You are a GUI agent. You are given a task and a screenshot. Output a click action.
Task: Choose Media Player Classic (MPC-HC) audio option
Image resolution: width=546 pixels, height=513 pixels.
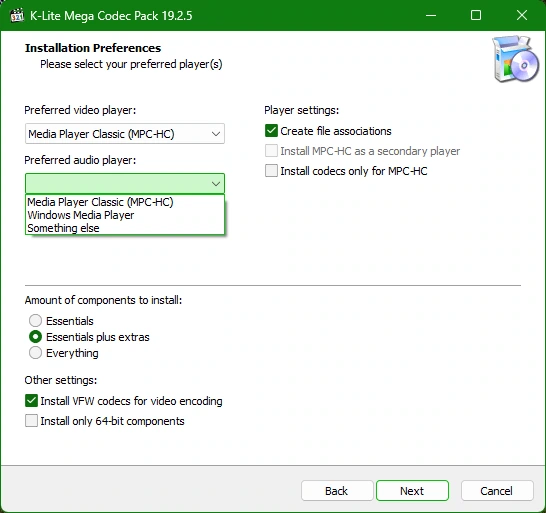[125, 202]
